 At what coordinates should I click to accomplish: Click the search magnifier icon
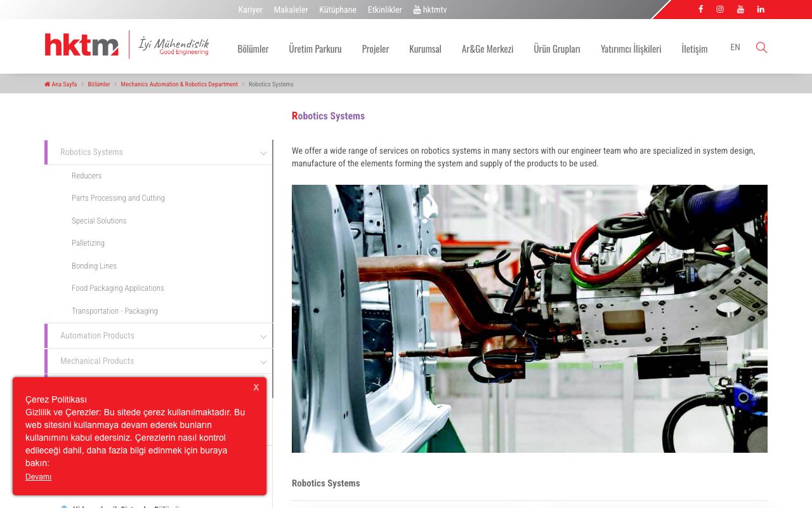(x=761, y=48)
